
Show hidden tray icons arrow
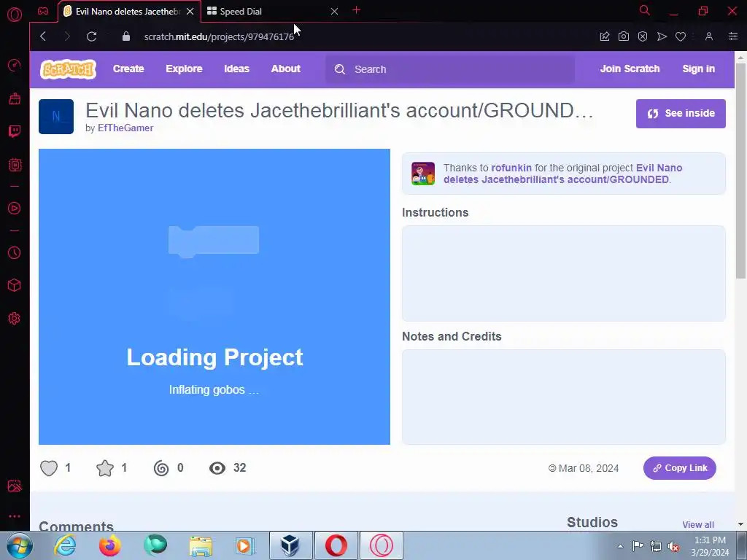click(620, 546)
